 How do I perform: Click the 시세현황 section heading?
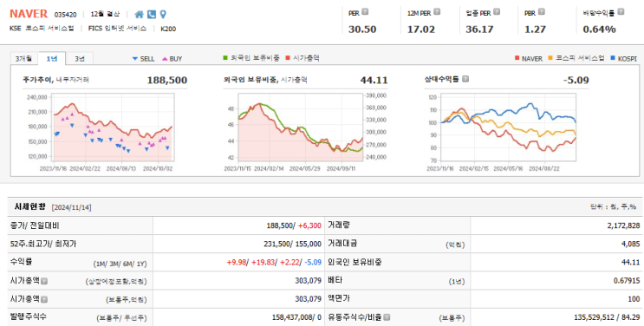pyautogui.click(x=30, y=206)
